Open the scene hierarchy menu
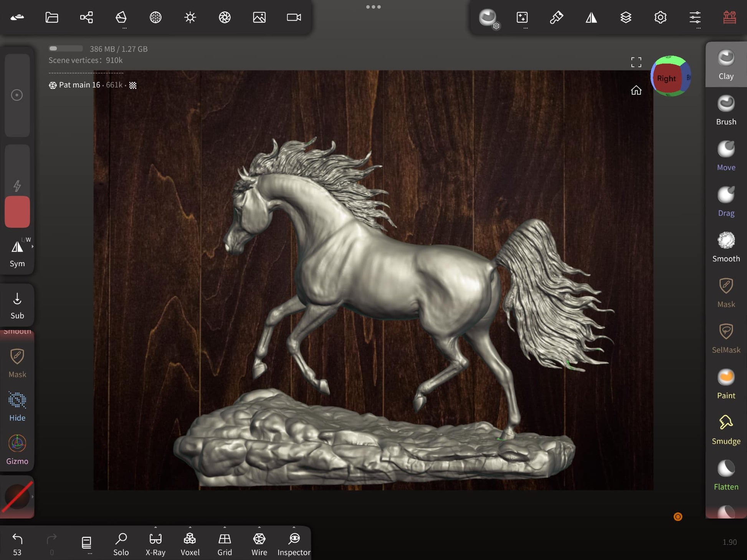Viewport: 747px width, 560px height. pos(86,17)
